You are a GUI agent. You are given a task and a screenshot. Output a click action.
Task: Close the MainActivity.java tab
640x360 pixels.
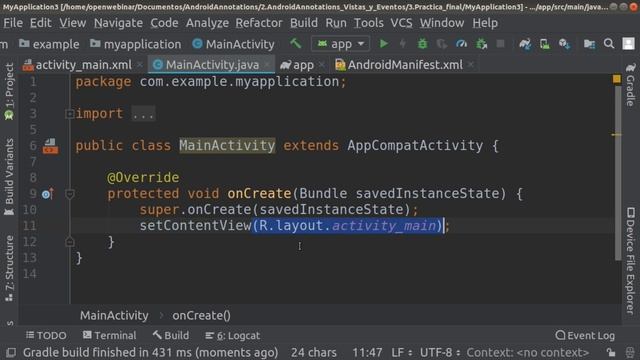(267, 65)
